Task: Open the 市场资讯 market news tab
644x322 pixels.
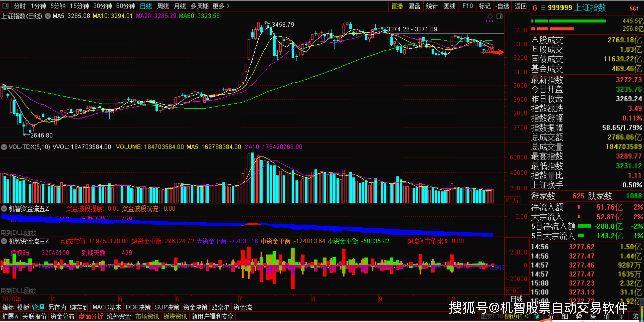Action: coord(147,316)
